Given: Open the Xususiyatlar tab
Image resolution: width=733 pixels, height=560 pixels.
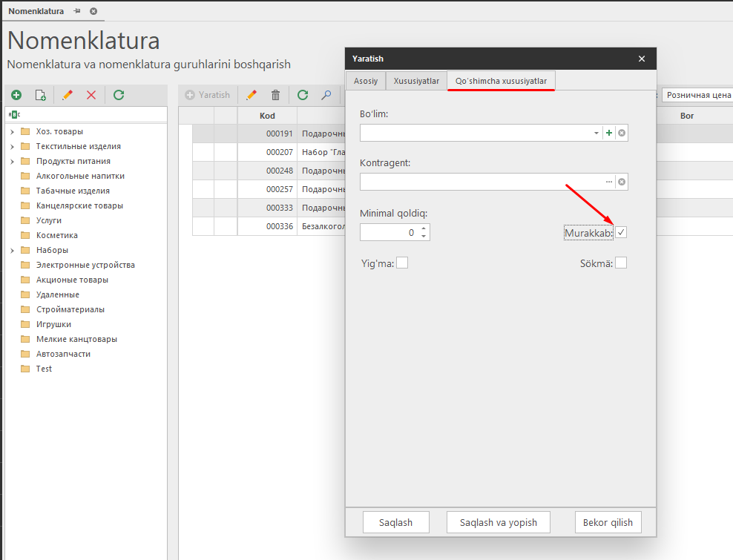Looking at the screenshot, I should click(416, 81).
